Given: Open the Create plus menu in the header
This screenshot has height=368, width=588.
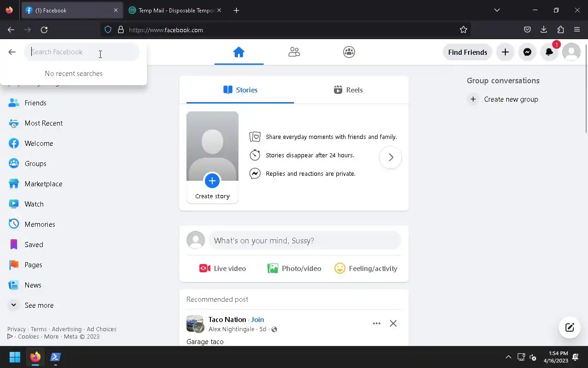Looking at the screenshot, I should [x=505, y=52].
